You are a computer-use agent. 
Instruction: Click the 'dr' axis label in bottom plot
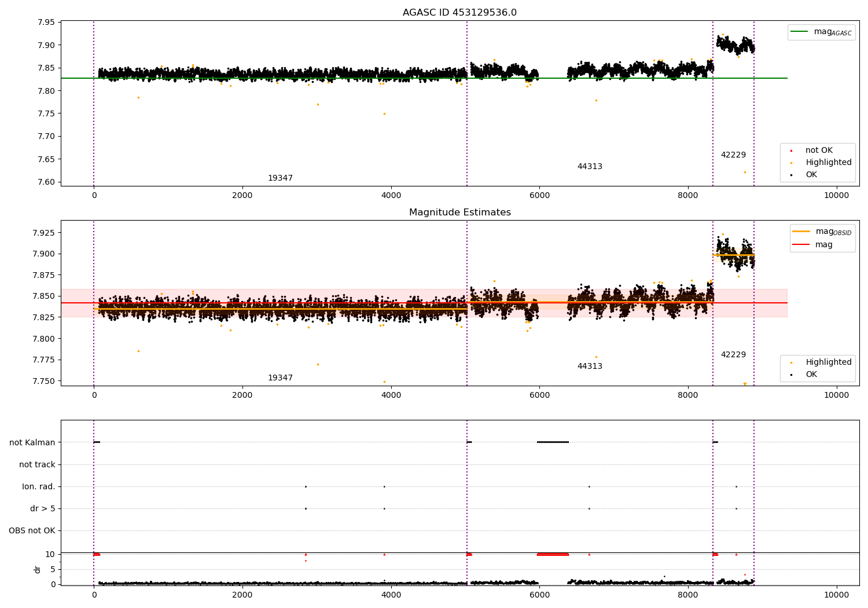point(38,569)
